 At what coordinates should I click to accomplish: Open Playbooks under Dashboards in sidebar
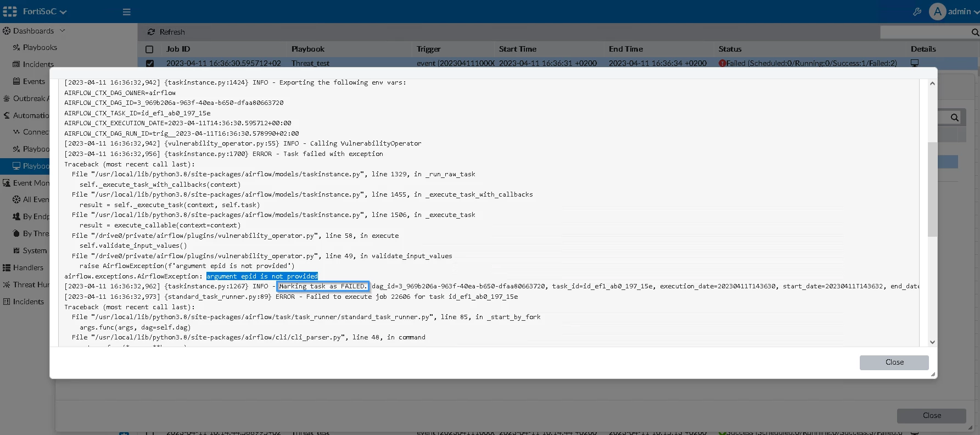coord(40,47)
